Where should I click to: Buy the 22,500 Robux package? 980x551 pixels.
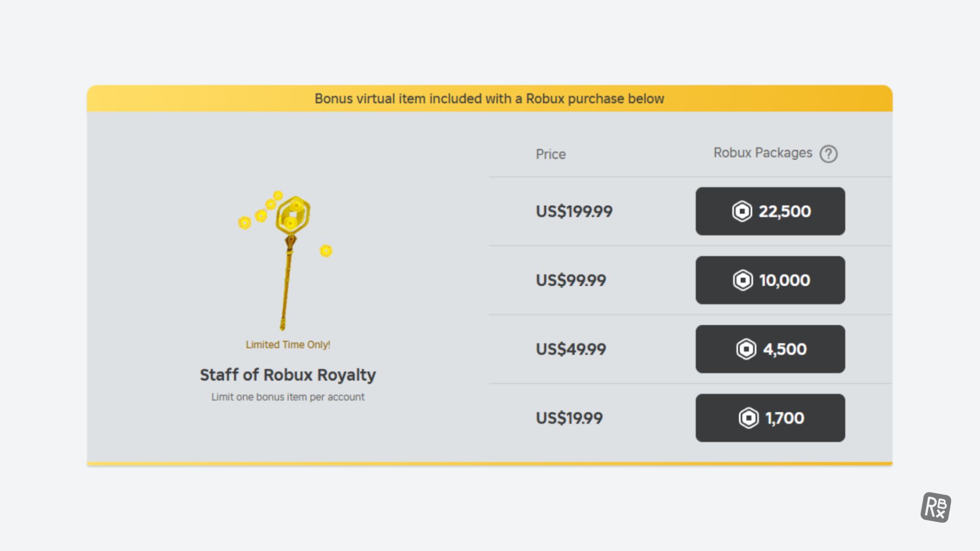click(x=770, y=211)
